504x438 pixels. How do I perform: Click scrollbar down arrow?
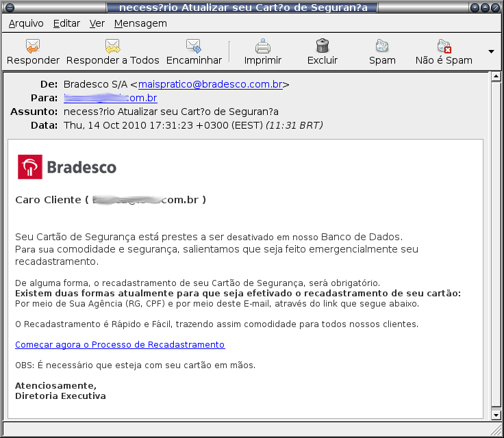pos(496,415)
